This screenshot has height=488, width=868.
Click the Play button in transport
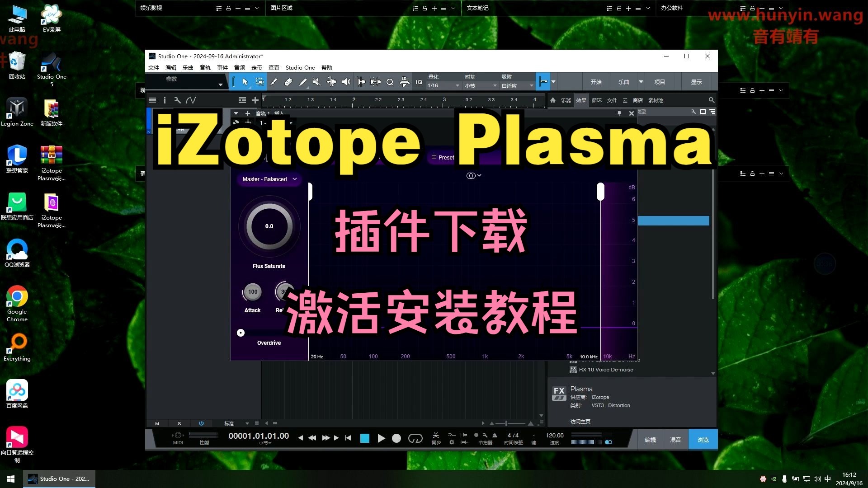pyautogui.click(x=381, y=438)
